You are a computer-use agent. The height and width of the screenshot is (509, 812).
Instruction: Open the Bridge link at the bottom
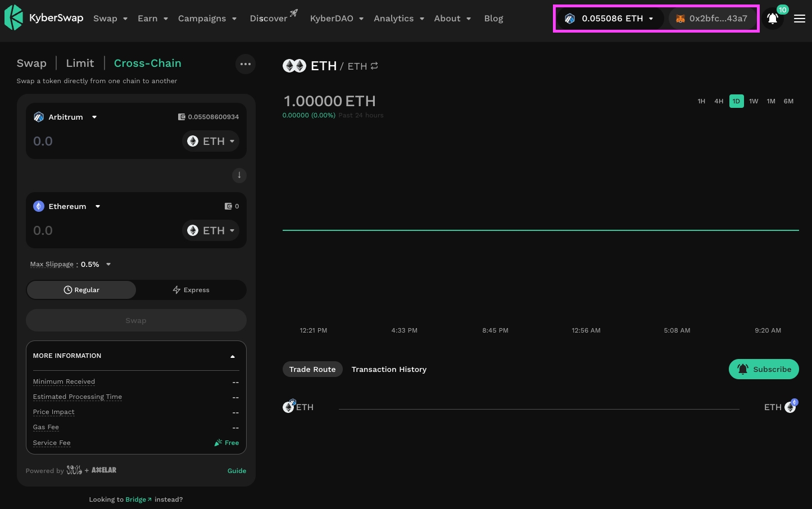(135, 499)
